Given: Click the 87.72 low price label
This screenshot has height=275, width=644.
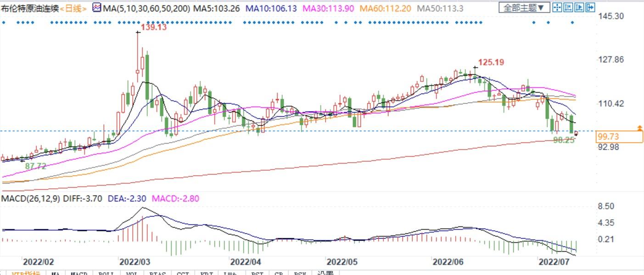Looking at the screenshot, I should click(x=35, y=166).
